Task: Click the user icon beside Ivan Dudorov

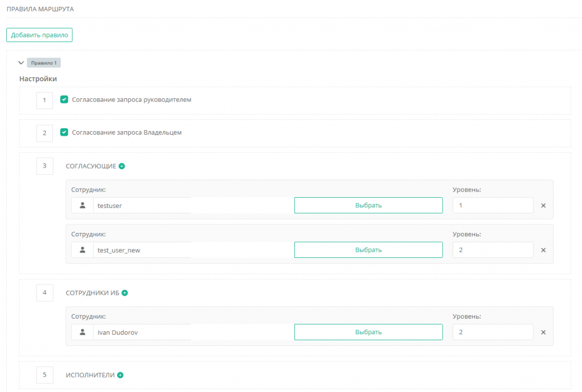Action: tap(82, 332)
